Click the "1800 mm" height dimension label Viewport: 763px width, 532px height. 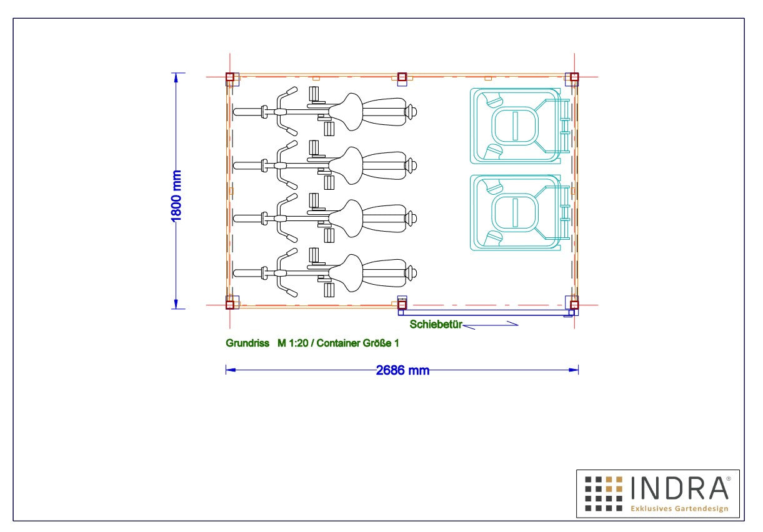pos(176,195)
